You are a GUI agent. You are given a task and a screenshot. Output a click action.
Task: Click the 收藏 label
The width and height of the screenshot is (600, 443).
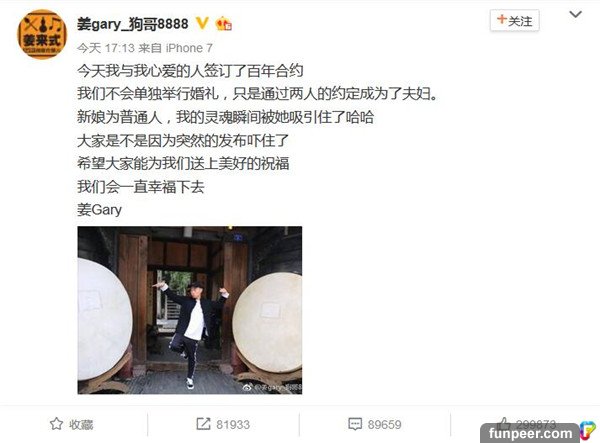coord(81,425)
